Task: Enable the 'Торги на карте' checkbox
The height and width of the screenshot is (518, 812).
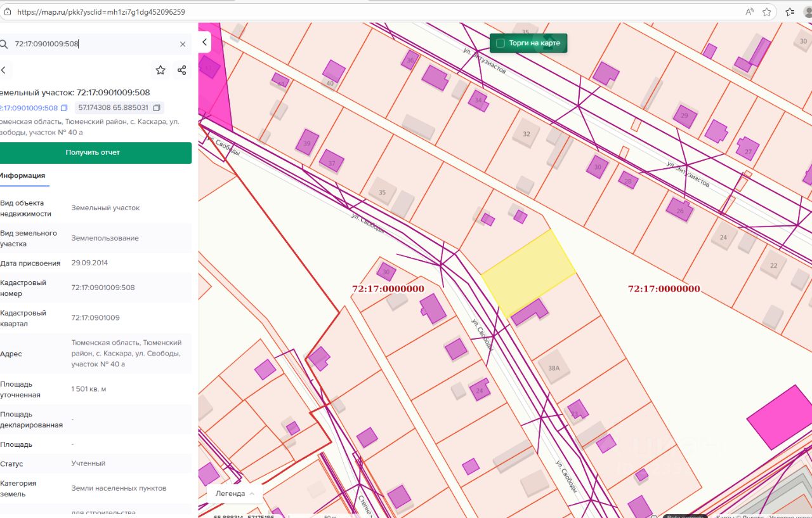Action: tap(501, 43)
